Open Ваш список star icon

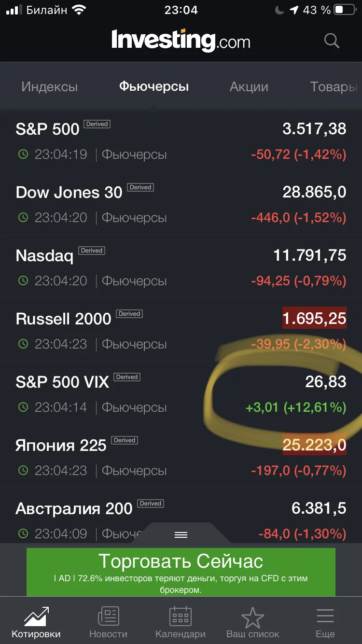pyautogui.click(x=252, y=617)
